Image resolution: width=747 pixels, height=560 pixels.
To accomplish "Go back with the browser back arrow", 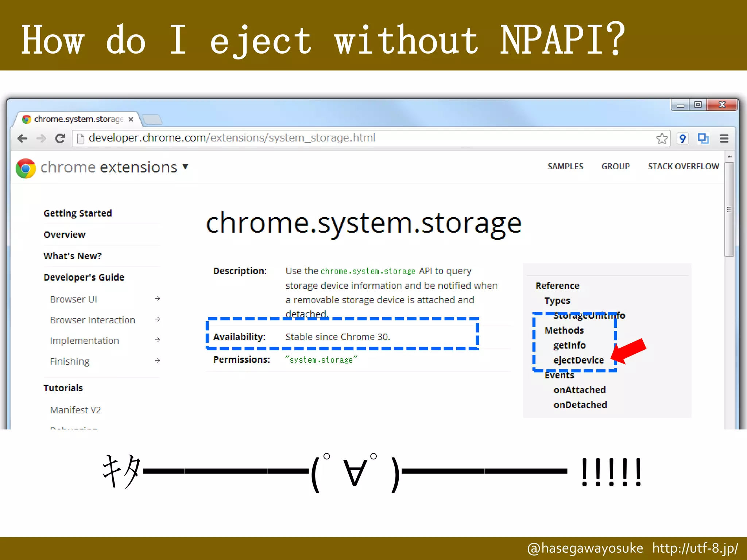I will coord(22,138).
